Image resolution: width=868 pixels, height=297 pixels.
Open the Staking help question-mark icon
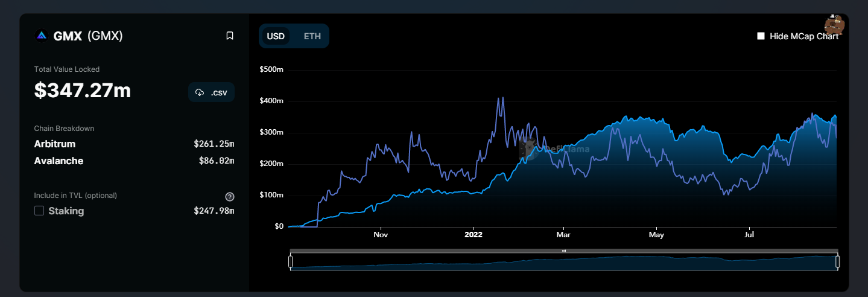click(x=230, y=197)
